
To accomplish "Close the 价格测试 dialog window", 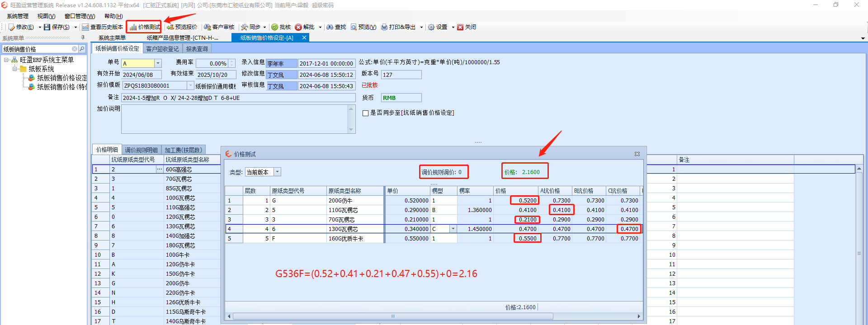I will [637, 154].
